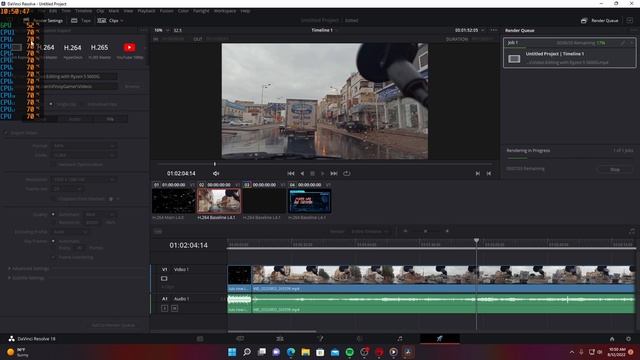Select the main video clip on V1

coord(443,278)
